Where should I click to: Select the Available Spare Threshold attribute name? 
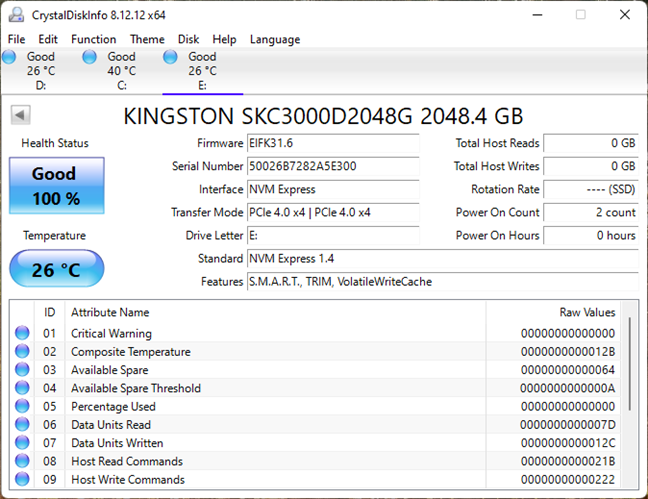[136, 388]
